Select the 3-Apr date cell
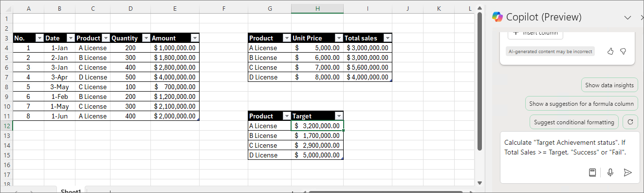Viewport: 644px width, 193px height. coord(59,77)
